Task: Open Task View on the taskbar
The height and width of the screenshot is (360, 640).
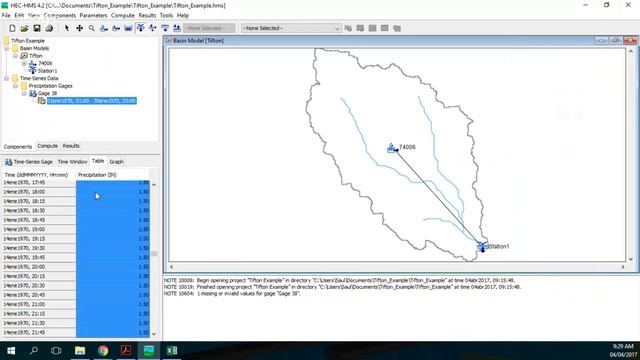Action: pyautogui.click(x=56, y=351)
